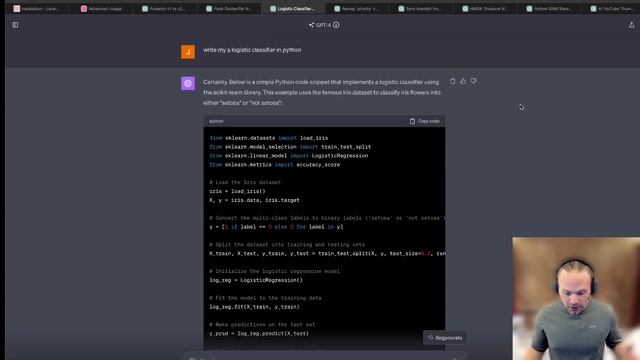640x360 pixels.
Task: Switch to the AI YouTube Thumbnail tab
Action: [612, 9]
